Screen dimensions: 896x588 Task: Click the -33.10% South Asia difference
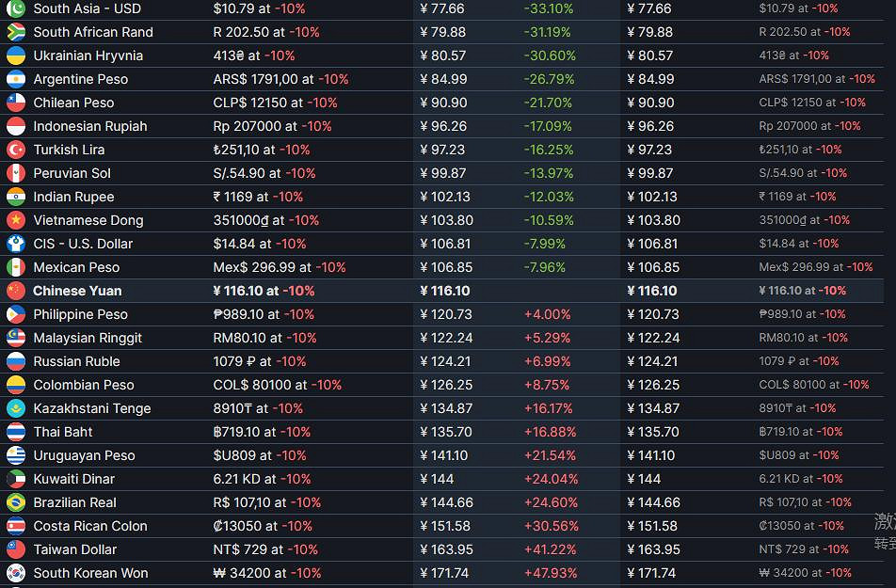tap(548, 8)
